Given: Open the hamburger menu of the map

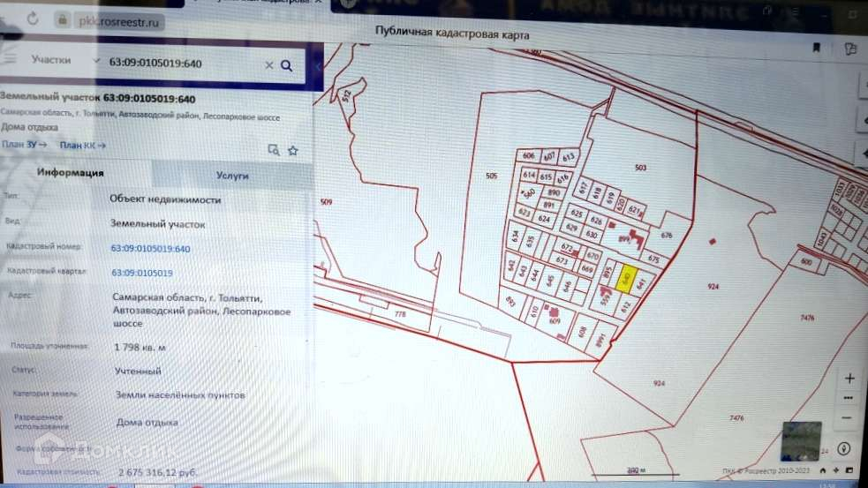Looking at the screenshot, I should tap(10, 58).
